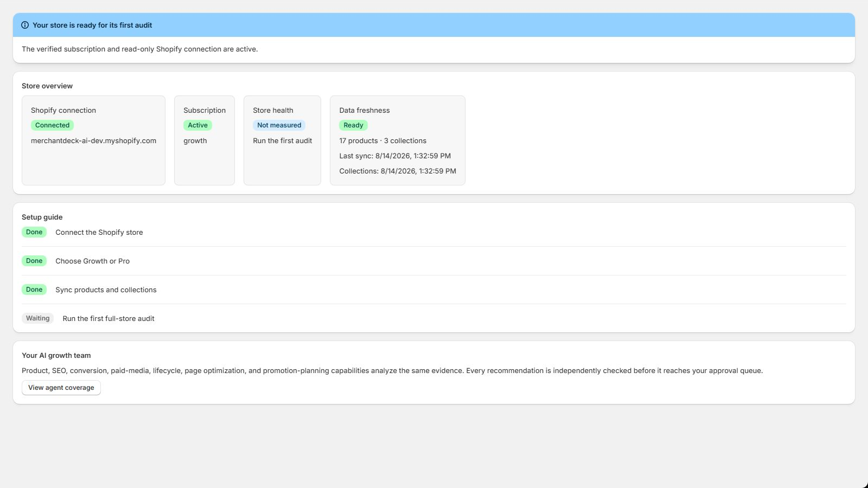Click the AI growth team description paragraph
This screenshot has height=488, width=868.
tap(392, 370)
